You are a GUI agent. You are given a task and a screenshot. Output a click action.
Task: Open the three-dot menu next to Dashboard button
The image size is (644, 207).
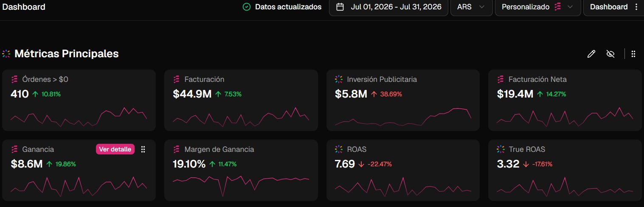[x=636, y=7]
